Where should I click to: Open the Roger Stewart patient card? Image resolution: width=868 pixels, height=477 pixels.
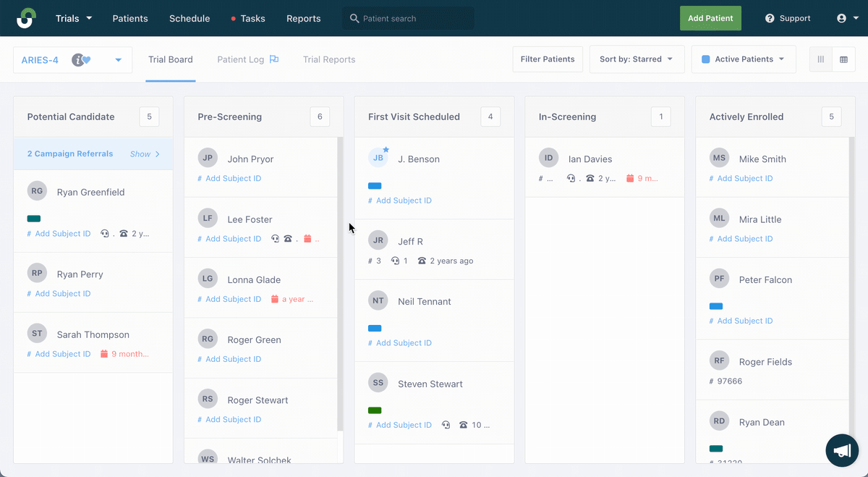[x=261, y=408]
